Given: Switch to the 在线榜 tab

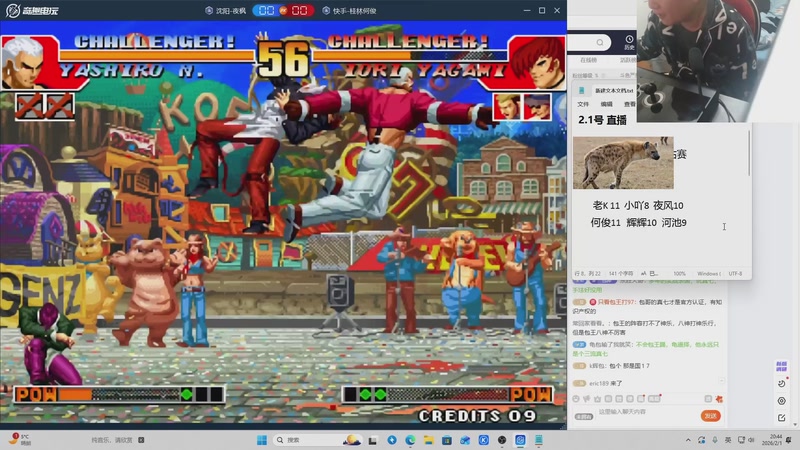Looking at the screenshot, I should point(588,60).
